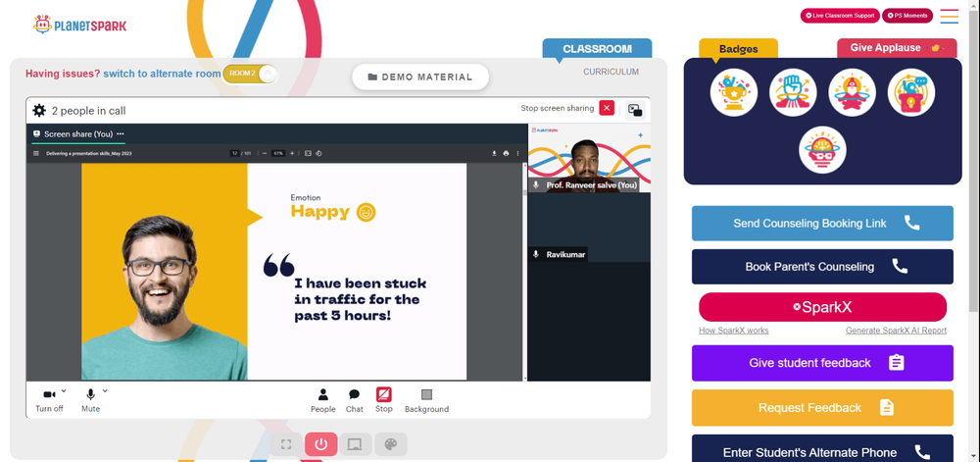Expand camera options chevron
Image resolution: width=980 pixels, height=462 pixels.
[x=64, y=390]
